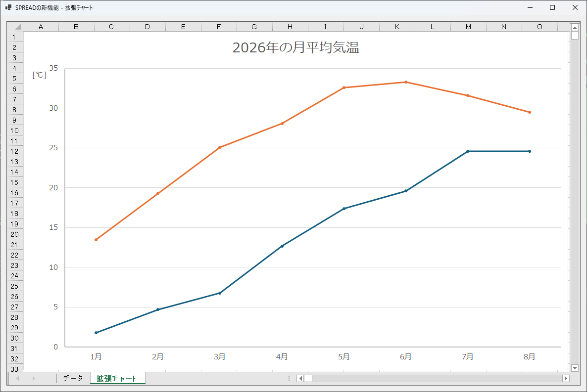Click the next sheet tab navigation arrow
Screen dimensions: 587x392
(33, 379)
